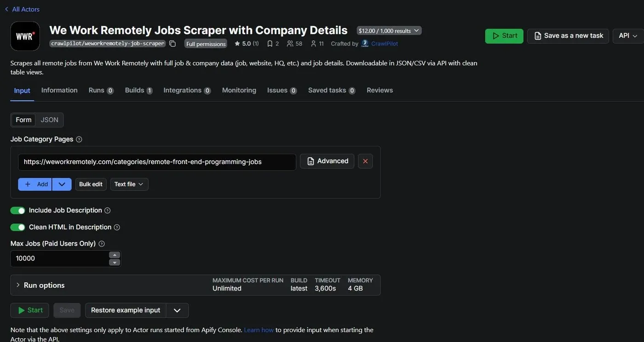Click the WWR actor logo
The height and width of the screenshot is (342, 644).
pos(25,36)
